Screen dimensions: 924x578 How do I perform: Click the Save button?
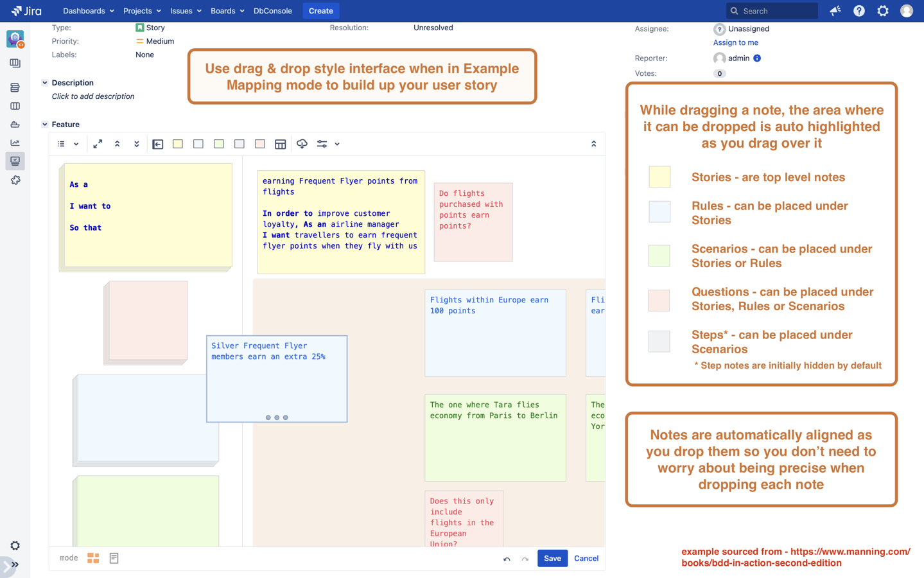[x=552, y=558]
